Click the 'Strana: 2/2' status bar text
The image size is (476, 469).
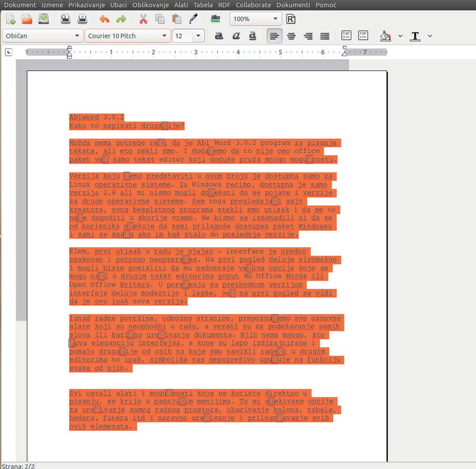pos(18,466)
